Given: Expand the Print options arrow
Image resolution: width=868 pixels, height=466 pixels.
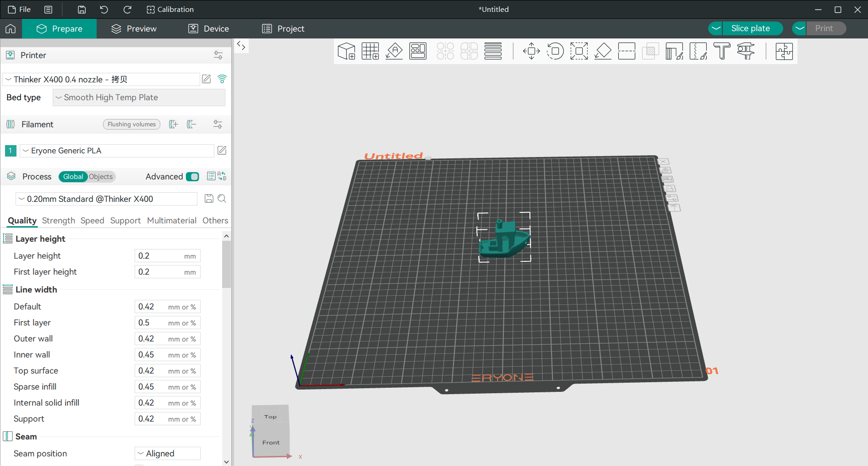Looking at the screenshot, I should 800,28.
